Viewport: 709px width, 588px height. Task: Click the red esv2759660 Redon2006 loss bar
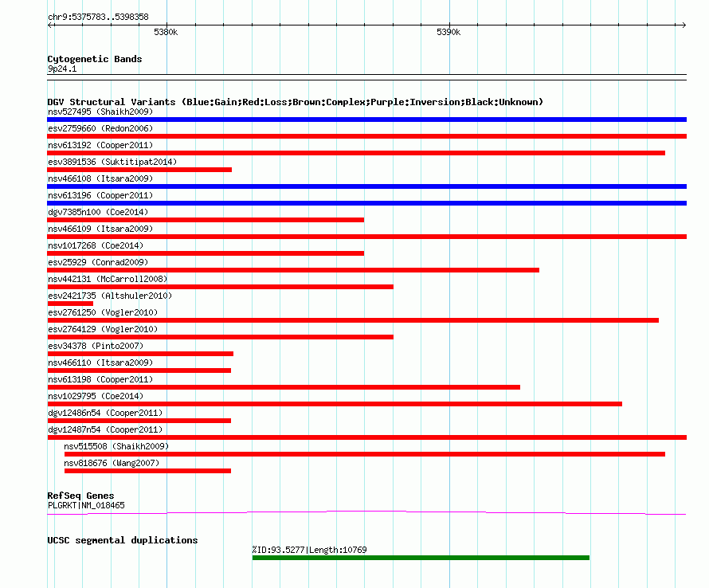tap(366, 136)
